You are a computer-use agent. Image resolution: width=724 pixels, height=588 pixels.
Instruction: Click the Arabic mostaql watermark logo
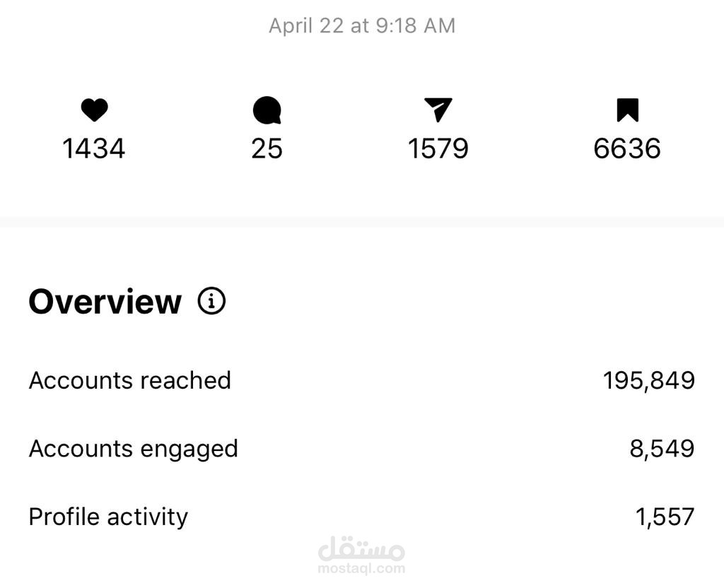point(361,548)
